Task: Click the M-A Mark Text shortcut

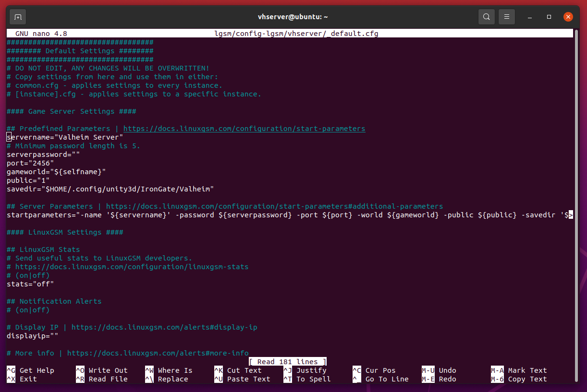Action: [x=519, y=370]
